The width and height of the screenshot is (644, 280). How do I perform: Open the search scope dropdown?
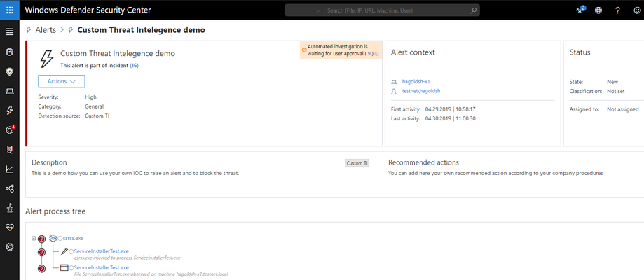[304, 10]
